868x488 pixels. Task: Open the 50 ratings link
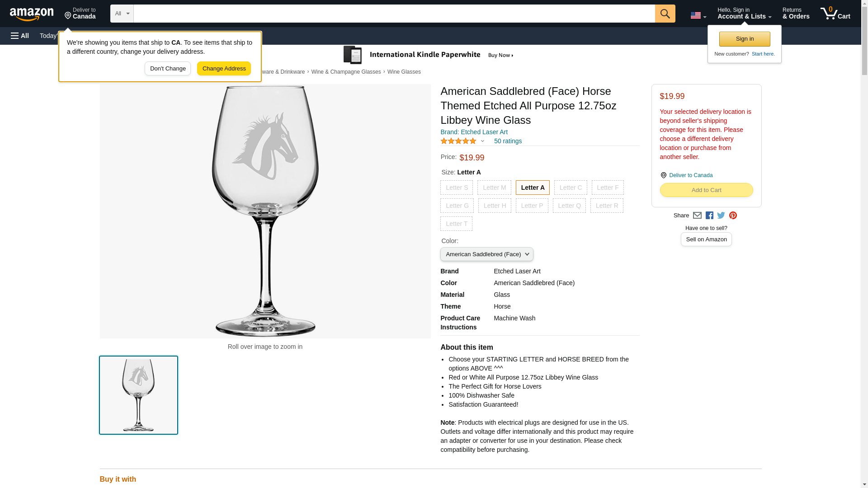508,141
